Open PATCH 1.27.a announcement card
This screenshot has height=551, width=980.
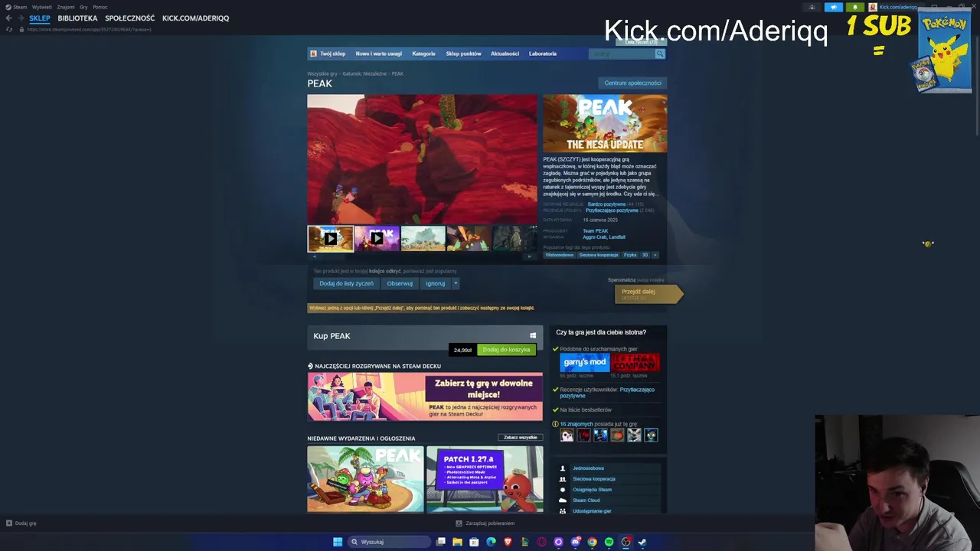(485, 479)
